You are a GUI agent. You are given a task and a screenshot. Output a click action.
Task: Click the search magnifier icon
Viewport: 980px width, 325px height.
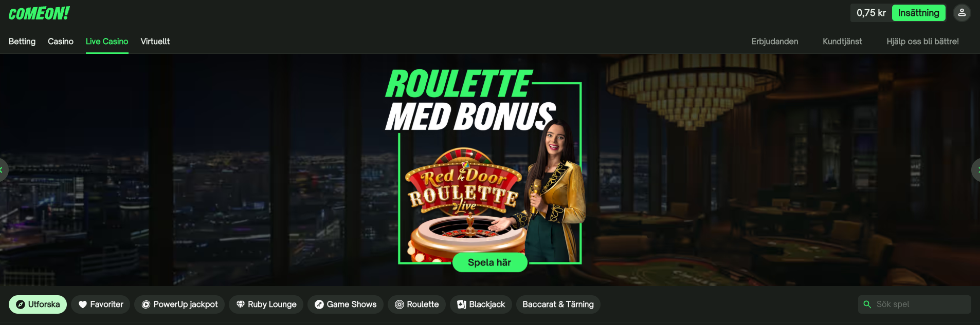tap(867, 304)
